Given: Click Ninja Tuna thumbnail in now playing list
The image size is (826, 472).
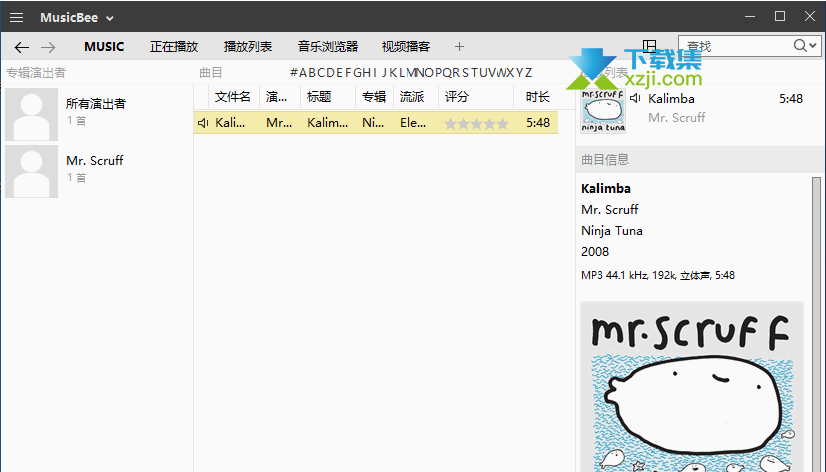Looking at the screenshot, I should (603, 111).
